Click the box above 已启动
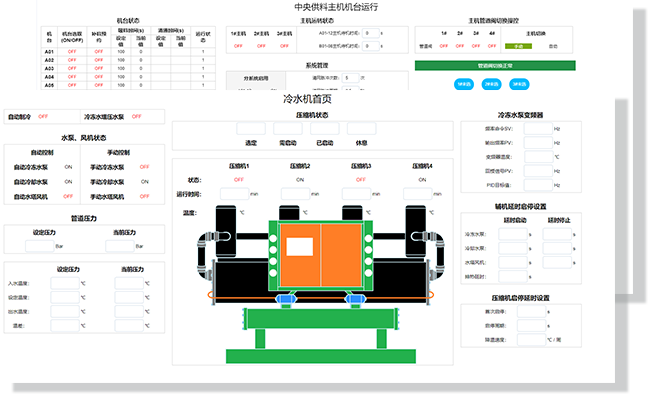 [325, 129]
